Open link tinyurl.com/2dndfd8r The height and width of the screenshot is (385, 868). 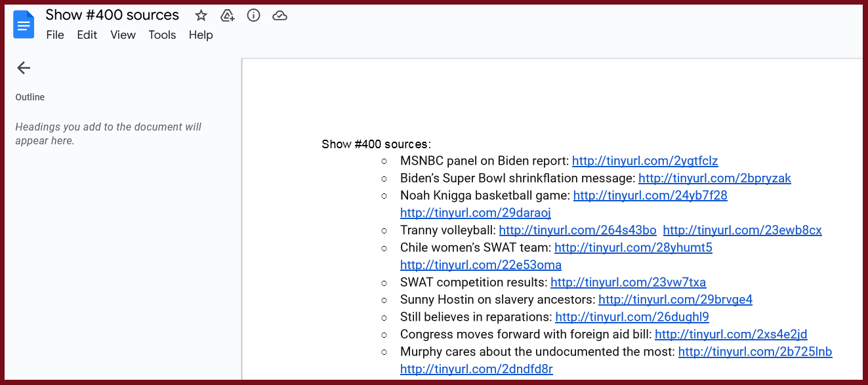[x=476, y=369]
